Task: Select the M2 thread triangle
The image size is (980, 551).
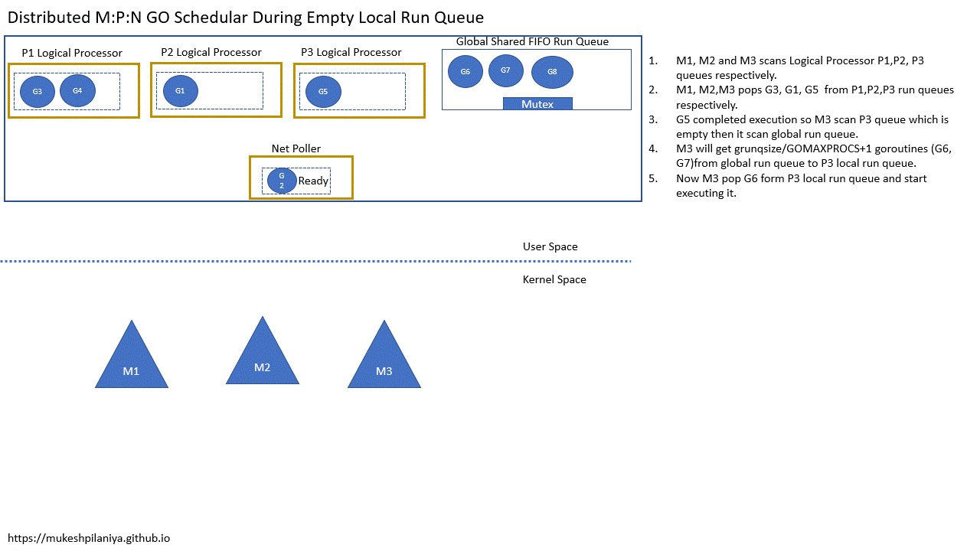Action: click(x=262, y=364)
